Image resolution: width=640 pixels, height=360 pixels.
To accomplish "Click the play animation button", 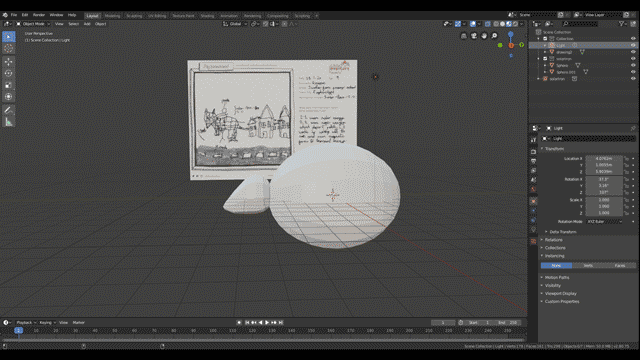I will coord(267,322).
